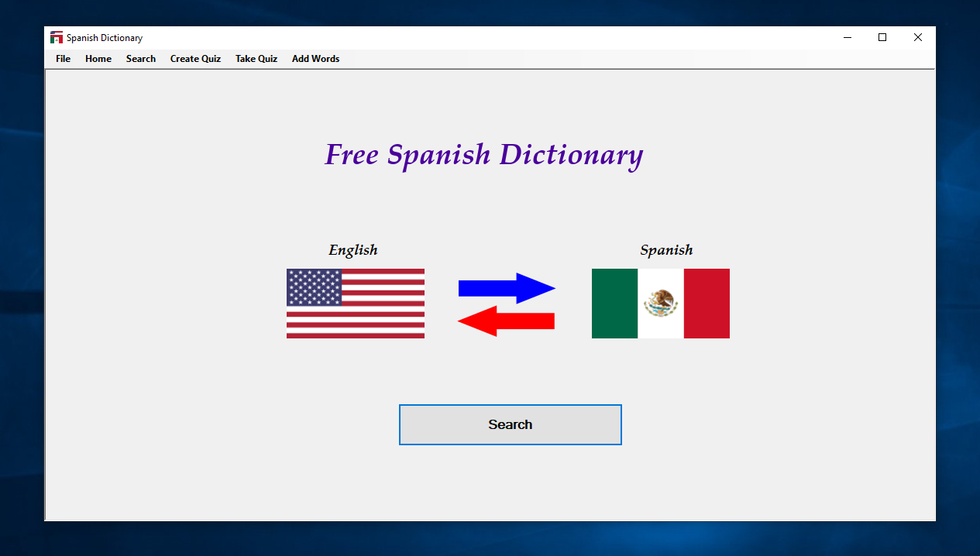This screenshot has height=556, width=980.
Task: Open the Search menu in the menu bar
Action: click(x=141, y=59)
